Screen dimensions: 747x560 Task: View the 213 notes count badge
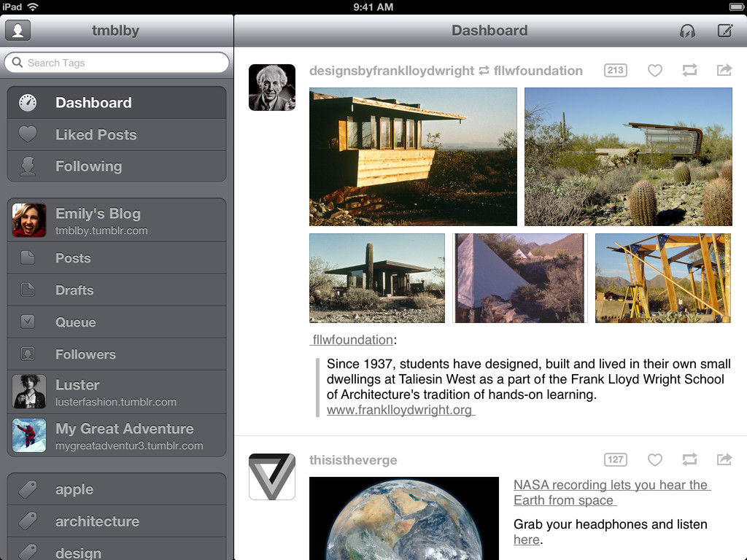615,71
